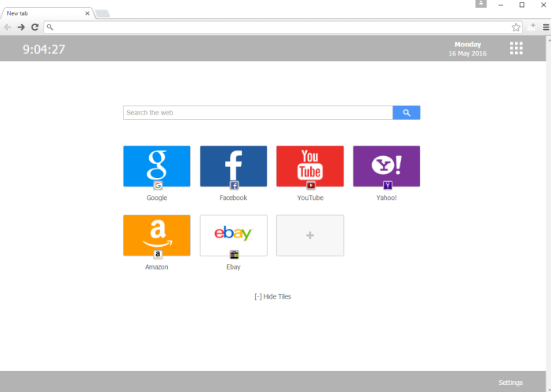551x392 pixels.
Task: Click the address bar search magnifier icon
Action: tap(50, 27)
